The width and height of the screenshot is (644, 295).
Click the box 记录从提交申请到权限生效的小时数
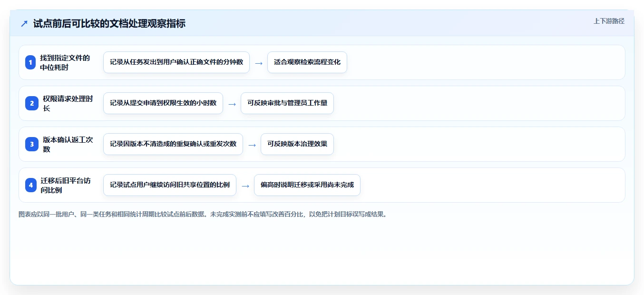(x=163, y=103)
